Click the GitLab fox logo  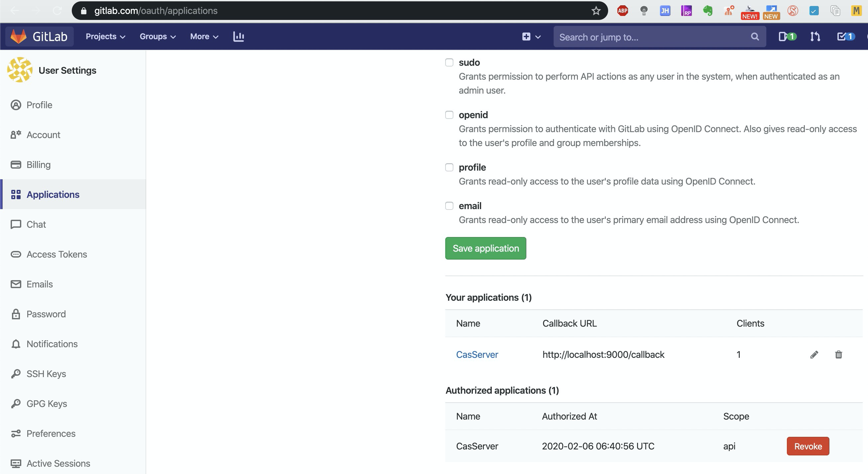coord(19,37)
